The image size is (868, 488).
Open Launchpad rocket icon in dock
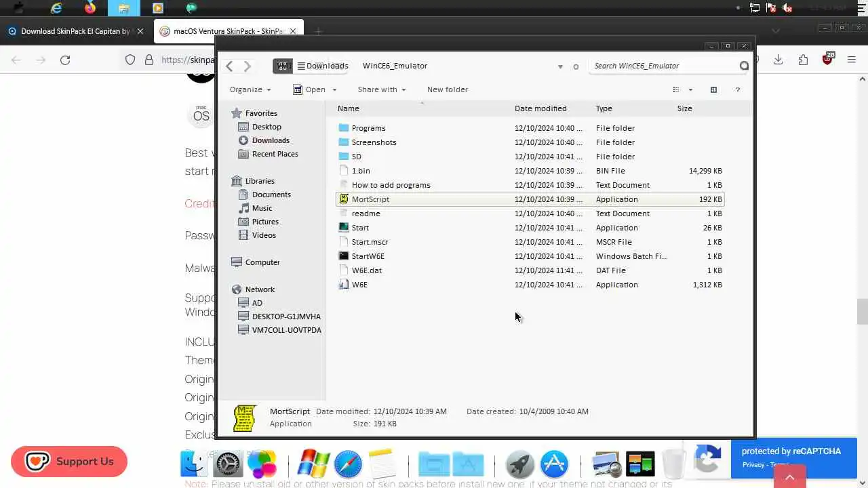(x=520, y=464)
